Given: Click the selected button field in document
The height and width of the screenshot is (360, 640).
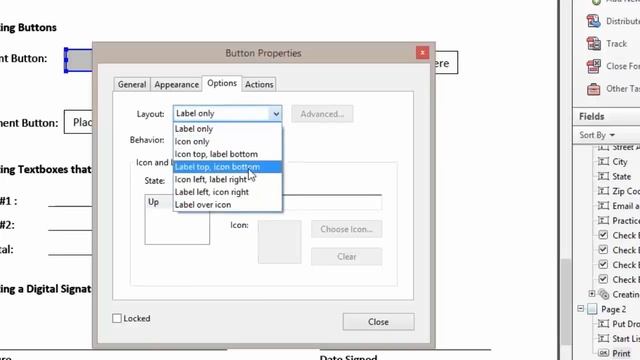Looking at the screenshot, I should click(79, 60).
